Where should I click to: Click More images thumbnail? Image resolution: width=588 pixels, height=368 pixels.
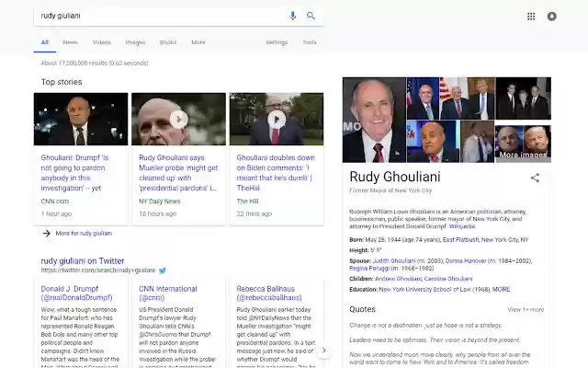[523, 144]
